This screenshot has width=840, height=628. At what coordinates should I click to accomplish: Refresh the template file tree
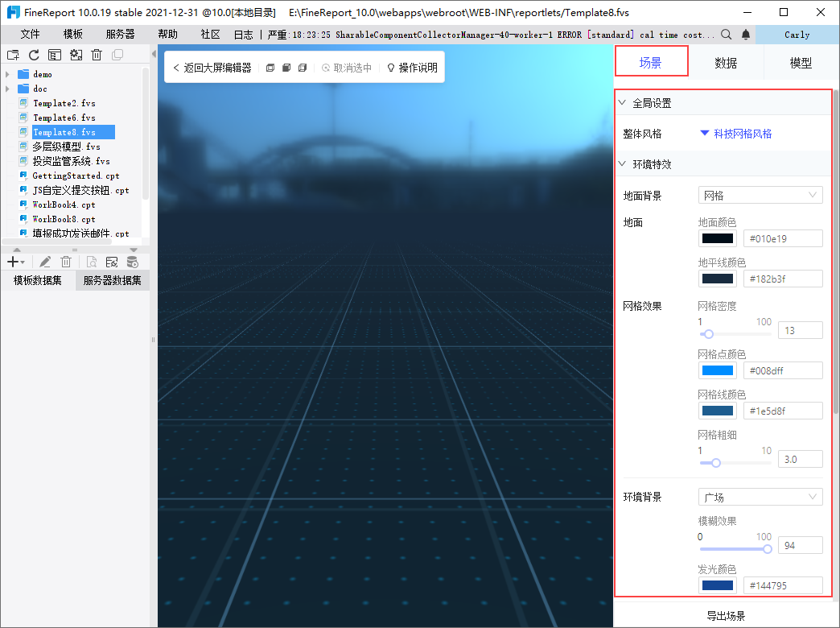(34, 55)
